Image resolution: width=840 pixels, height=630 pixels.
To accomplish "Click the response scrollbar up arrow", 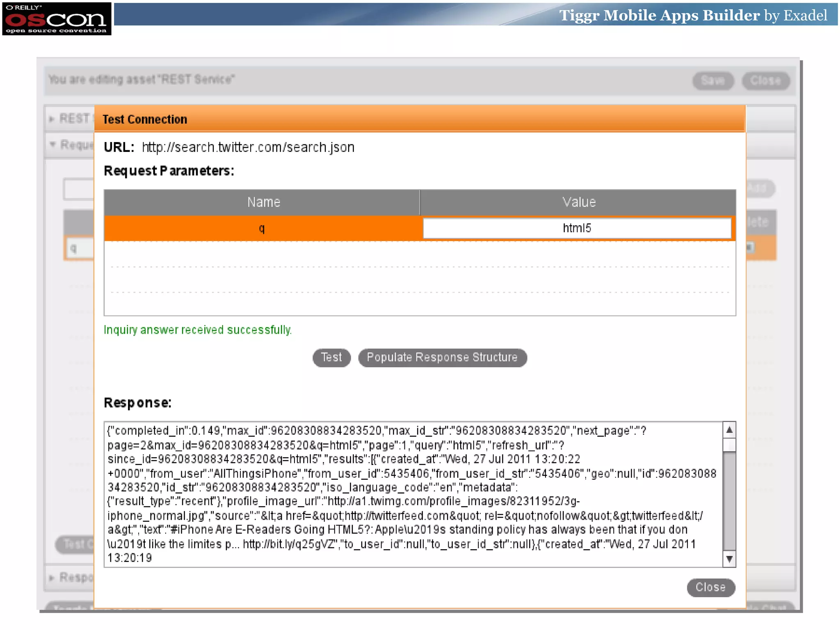I will coord(729,430).
